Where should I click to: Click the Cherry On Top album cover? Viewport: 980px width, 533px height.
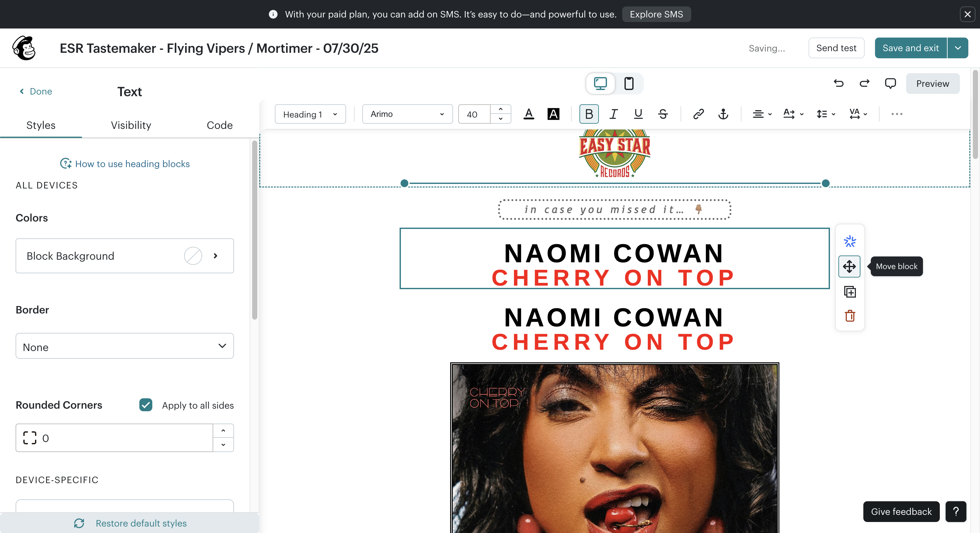tap(615, 448)
